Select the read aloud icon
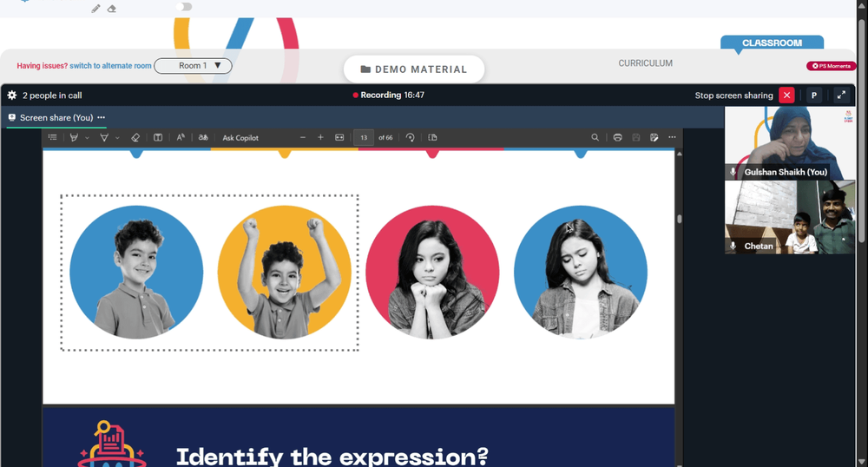Image resolution: width=868 pixels, height=467 pixels. tap(181, 137)
